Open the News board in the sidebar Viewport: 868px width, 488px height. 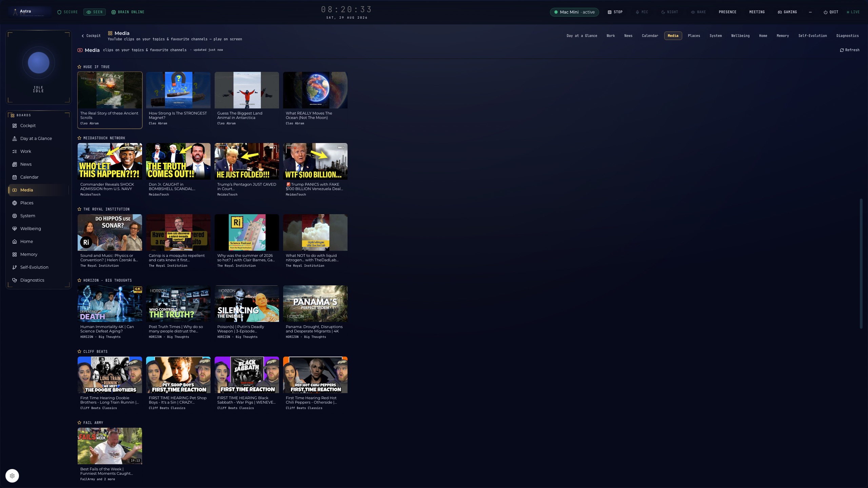tap(38, 164)
